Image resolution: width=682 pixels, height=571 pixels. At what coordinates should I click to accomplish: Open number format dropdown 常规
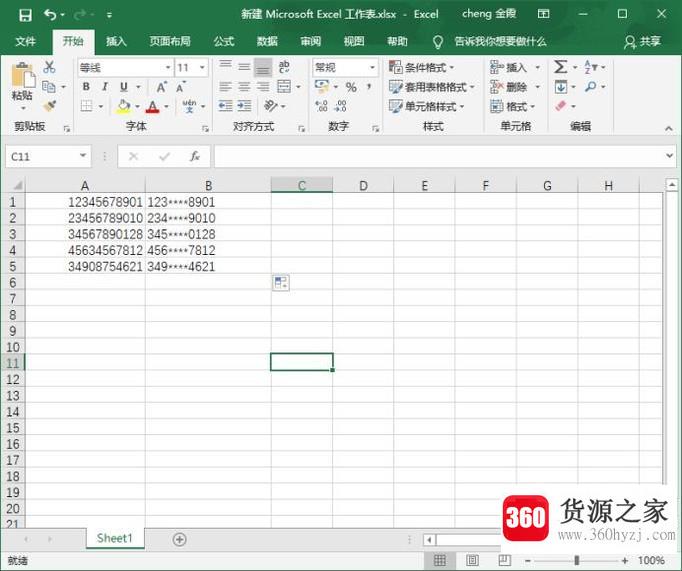coord(372,67)
